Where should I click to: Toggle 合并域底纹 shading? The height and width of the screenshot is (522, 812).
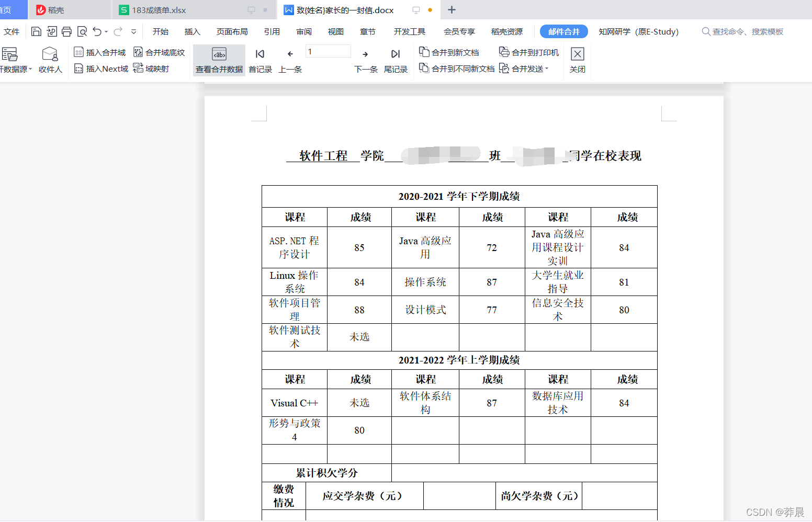coord(159,52)
